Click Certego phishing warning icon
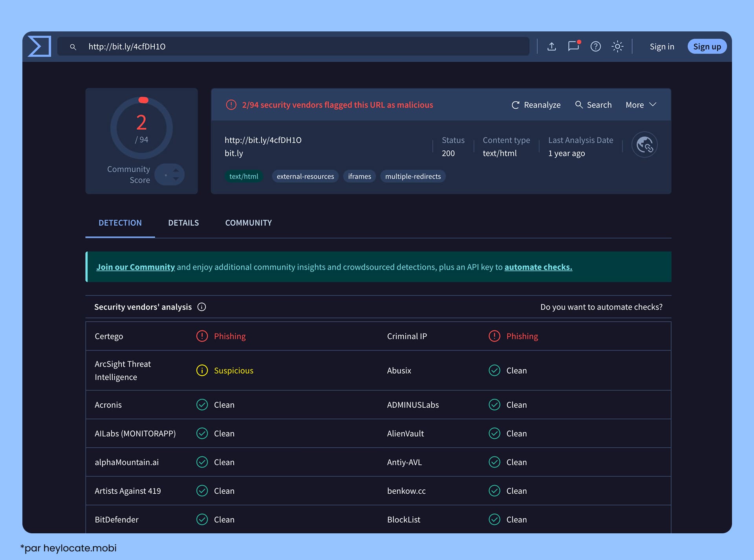The image size is (754, 560). (x=202, y=336)
